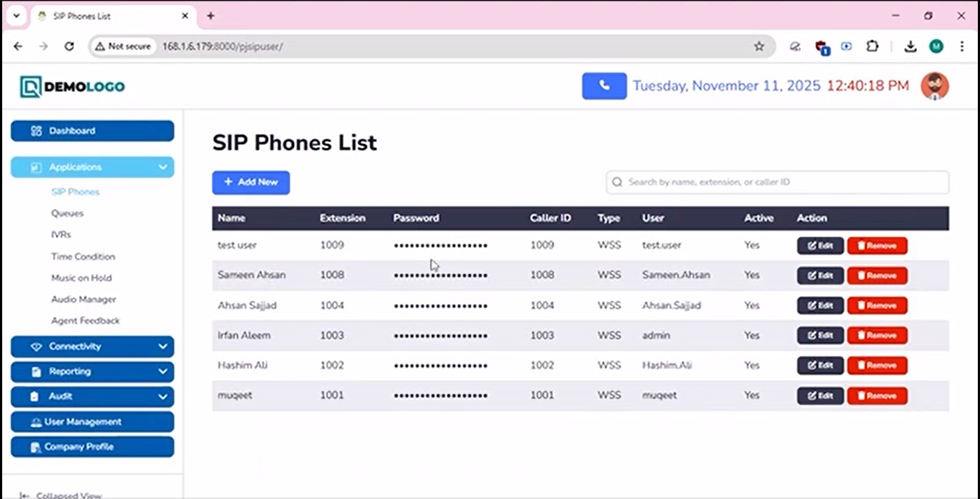
Task: Click the Add New button
Action: (x=250, y=182)
